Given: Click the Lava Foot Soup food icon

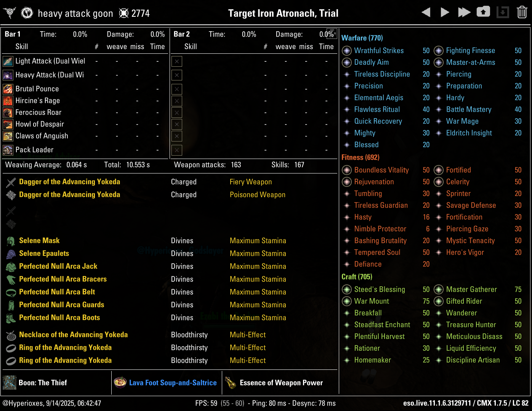Looking at the screenshot, I should click(120, 382).
